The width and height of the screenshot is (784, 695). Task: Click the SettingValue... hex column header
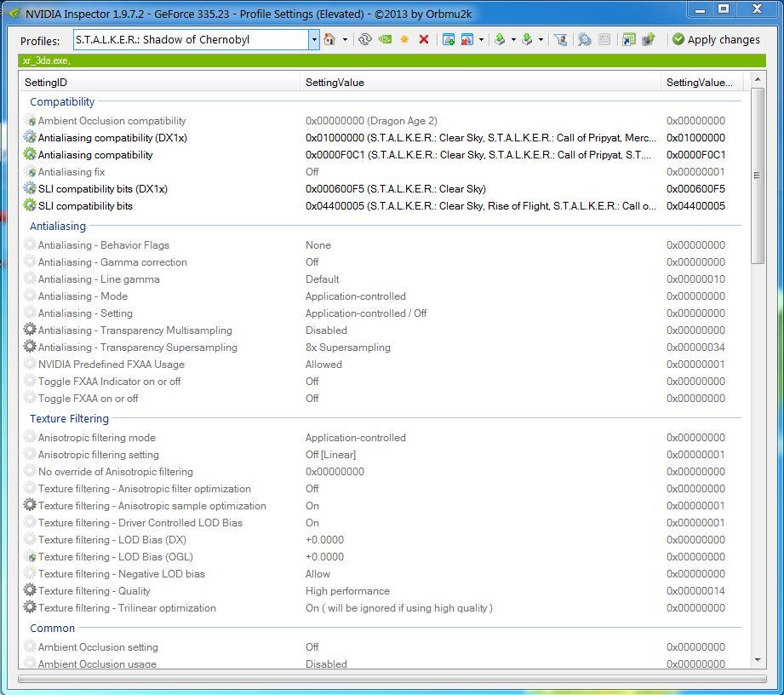point(701,83)
